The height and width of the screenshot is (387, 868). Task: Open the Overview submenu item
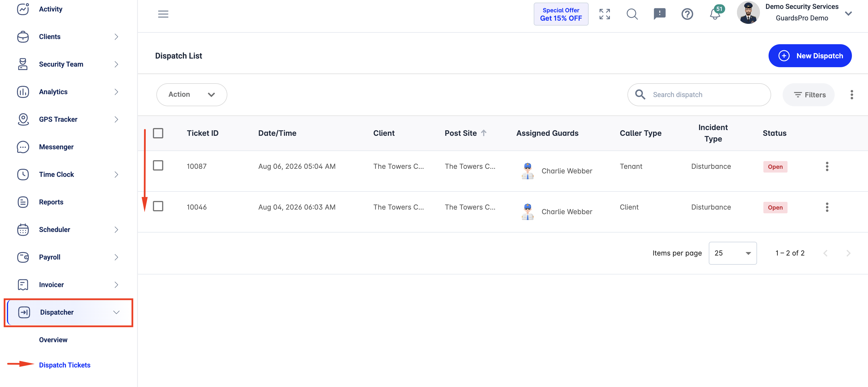[x=53, y=340]
